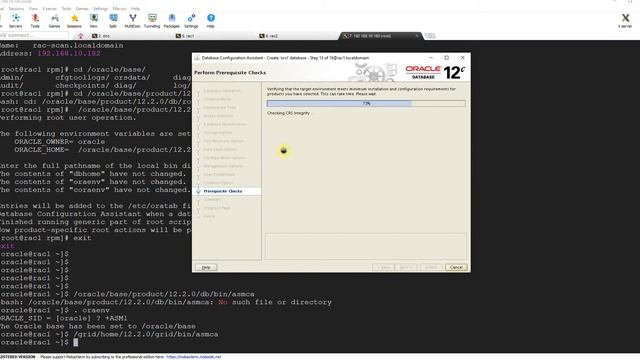Screen dimensions: 640x360
Task: Open the Help menu in menu bar
Action: 135,9
